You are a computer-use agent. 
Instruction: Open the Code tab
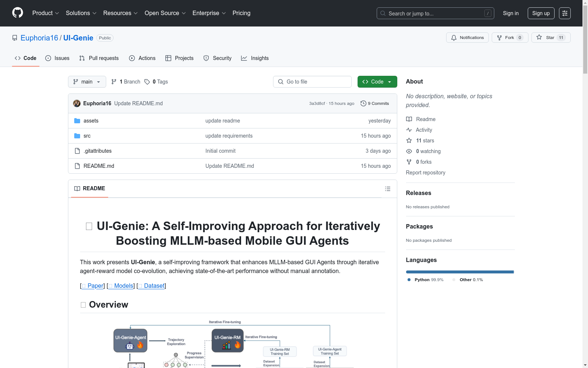[25, 58]
